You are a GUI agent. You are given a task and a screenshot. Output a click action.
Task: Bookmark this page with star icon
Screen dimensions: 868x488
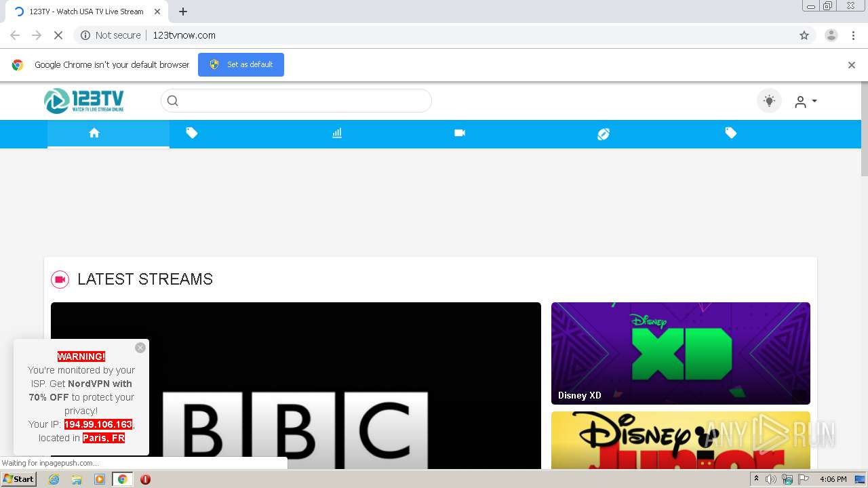(804, 35)
